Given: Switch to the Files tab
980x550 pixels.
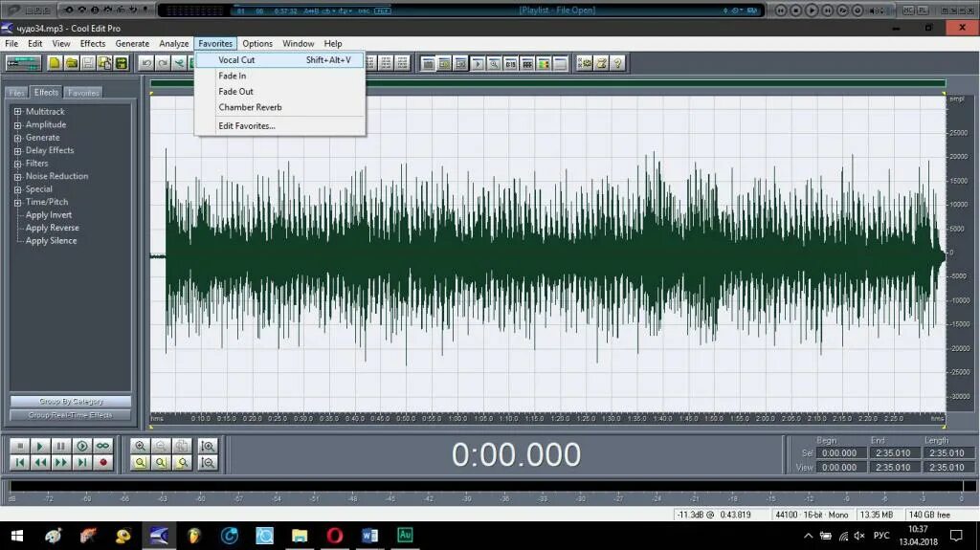Looking at the screenshot, I should click(x=16, y=93).
